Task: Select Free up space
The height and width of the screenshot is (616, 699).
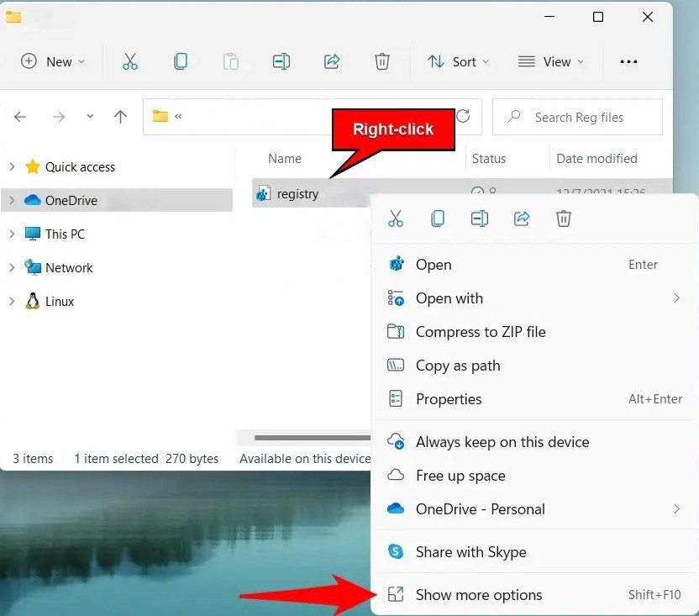Action: [x=534, y=476]
